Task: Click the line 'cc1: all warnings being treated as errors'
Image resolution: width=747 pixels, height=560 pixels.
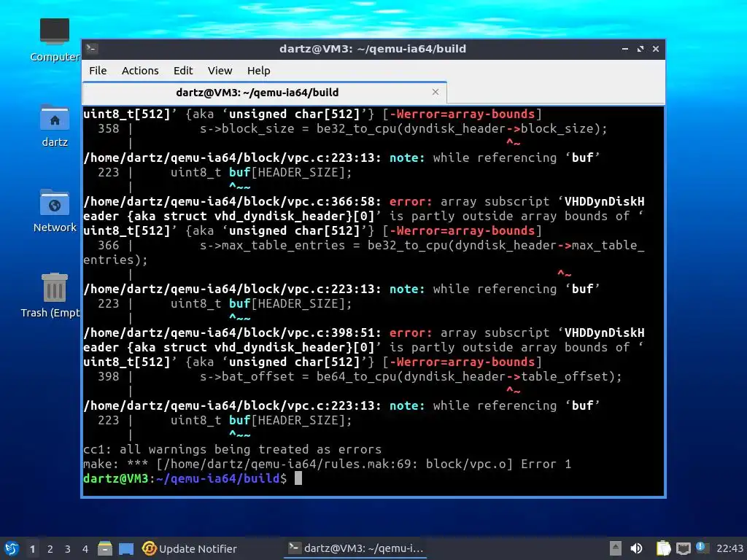Action: 233,449
